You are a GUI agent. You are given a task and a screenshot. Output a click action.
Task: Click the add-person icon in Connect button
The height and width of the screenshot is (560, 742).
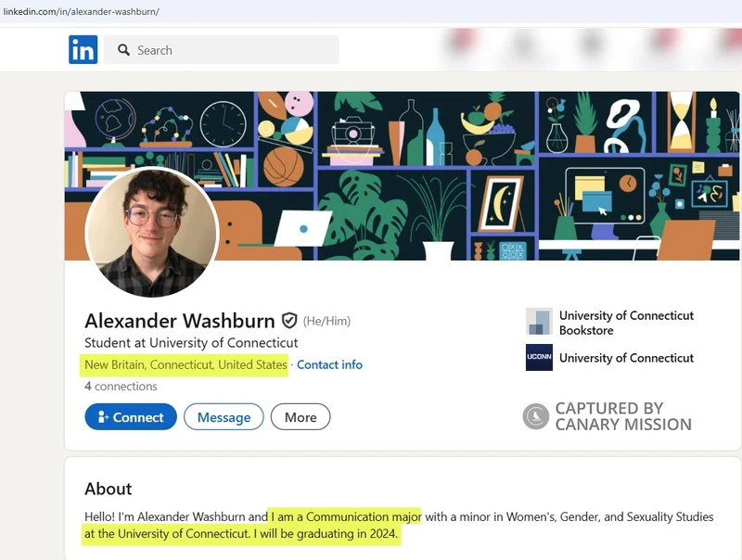(103, 416)
